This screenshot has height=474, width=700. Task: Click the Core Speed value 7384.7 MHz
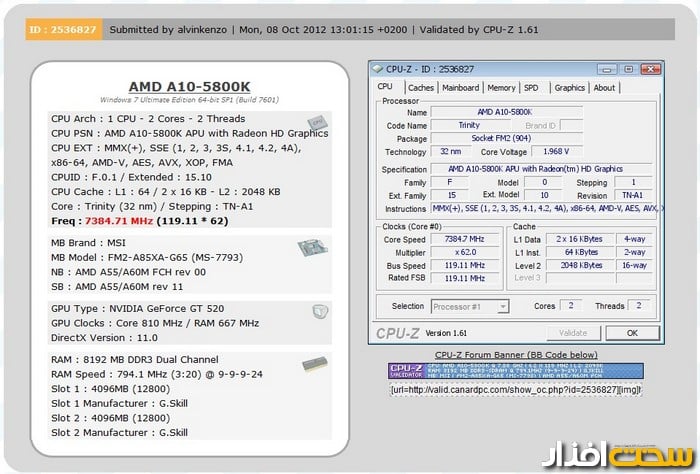point(464,239)
